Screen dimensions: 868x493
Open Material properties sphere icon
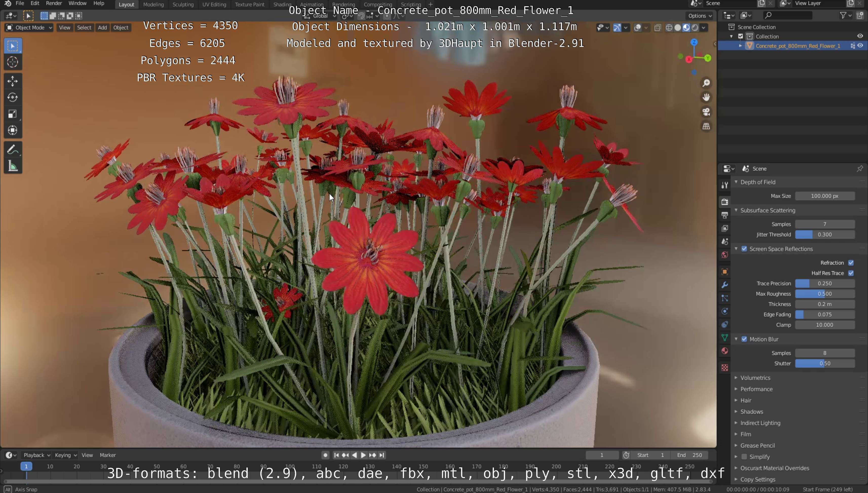[725, 351]
